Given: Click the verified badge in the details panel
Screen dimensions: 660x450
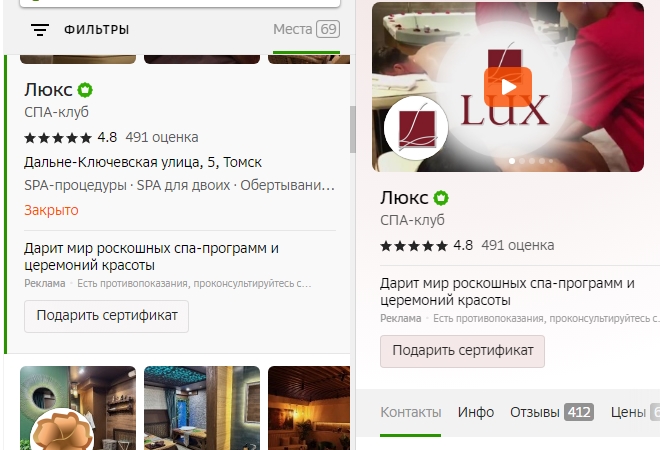Looking at the screenshot, I should 441,198.
